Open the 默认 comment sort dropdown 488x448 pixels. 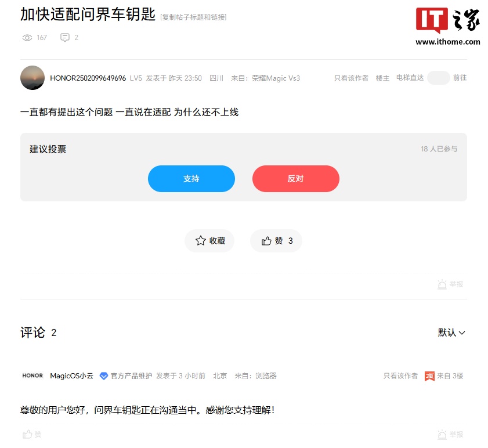point(451,333)
